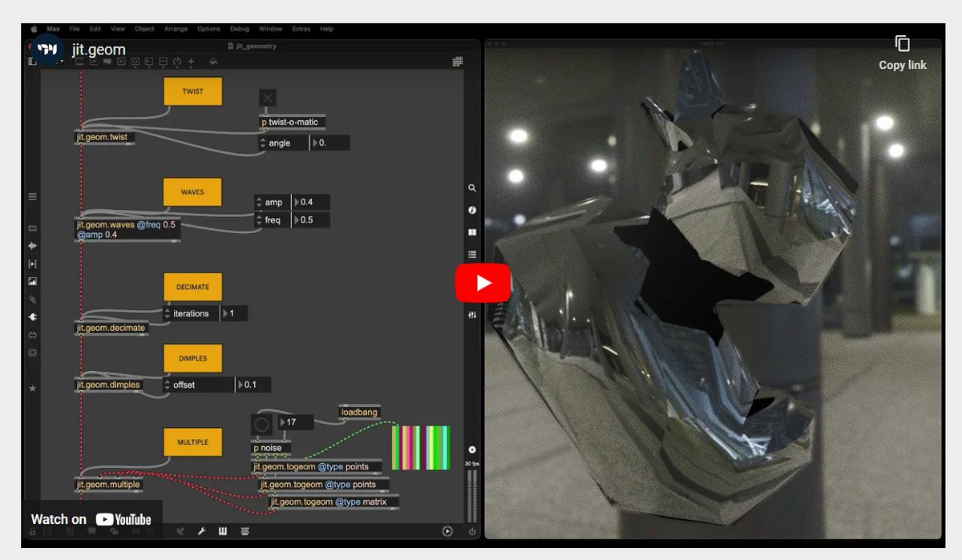Open the Max application menu
Screen dimensions: 962x560
click(53, 29)
